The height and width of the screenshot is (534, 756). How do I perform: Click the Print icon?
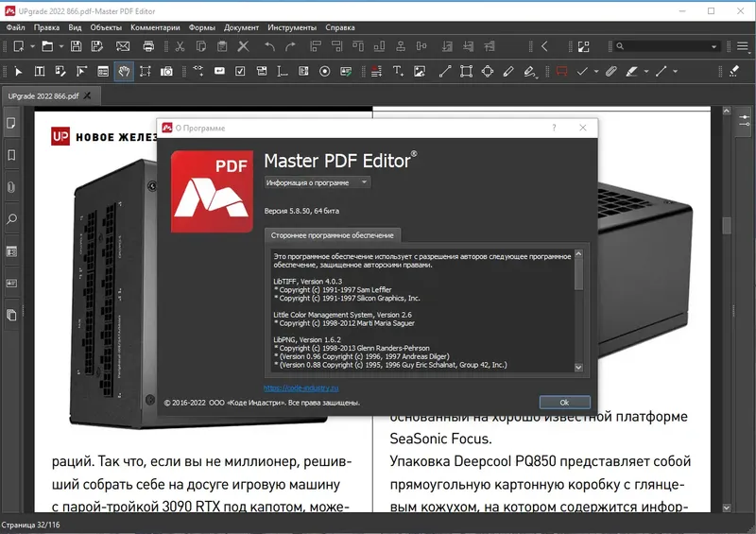pyautogui.click(x=148, y=46)
